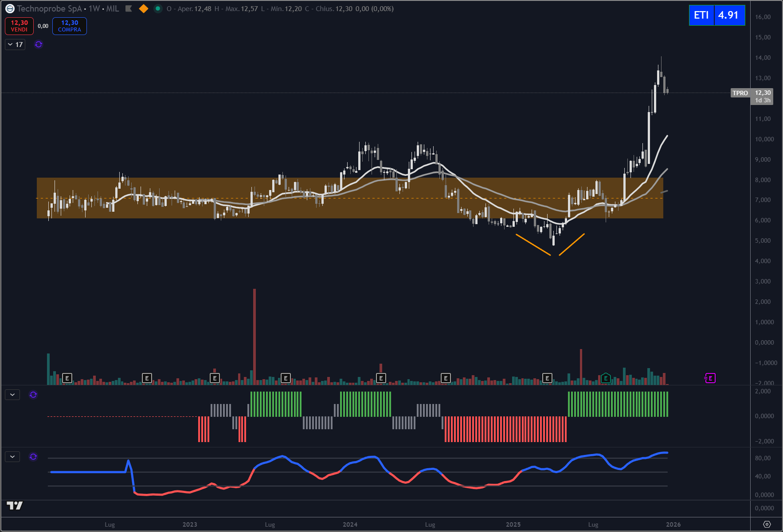
Task: Click the orange diamond status icon
Action: click(143, 9)
